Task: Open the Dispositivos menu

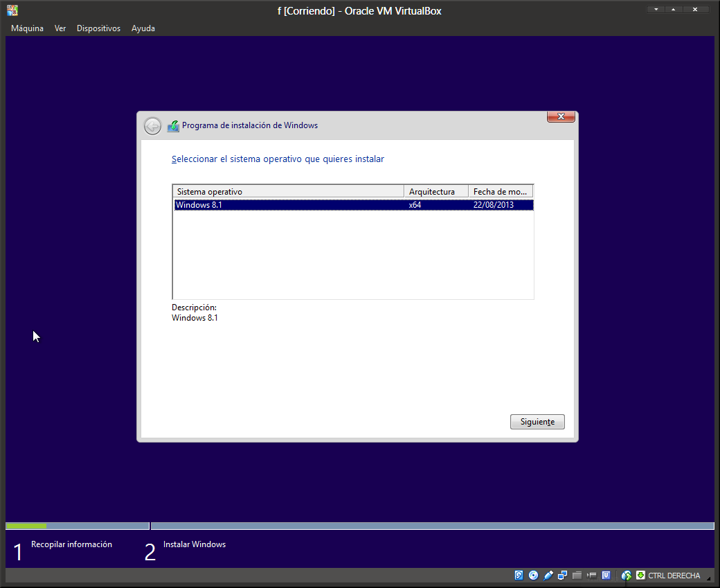Action: click(98, 28)
